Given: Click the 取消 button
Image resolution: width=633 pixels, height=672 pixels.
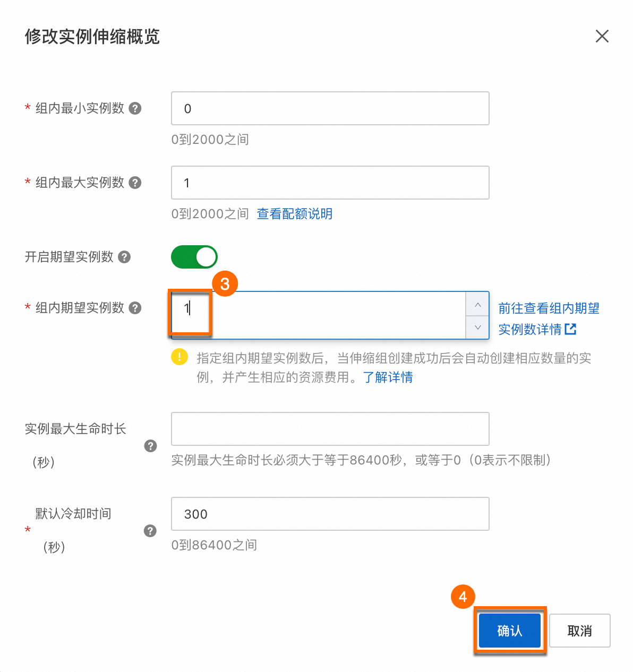Looking at the screenshot, I should 579,631.
